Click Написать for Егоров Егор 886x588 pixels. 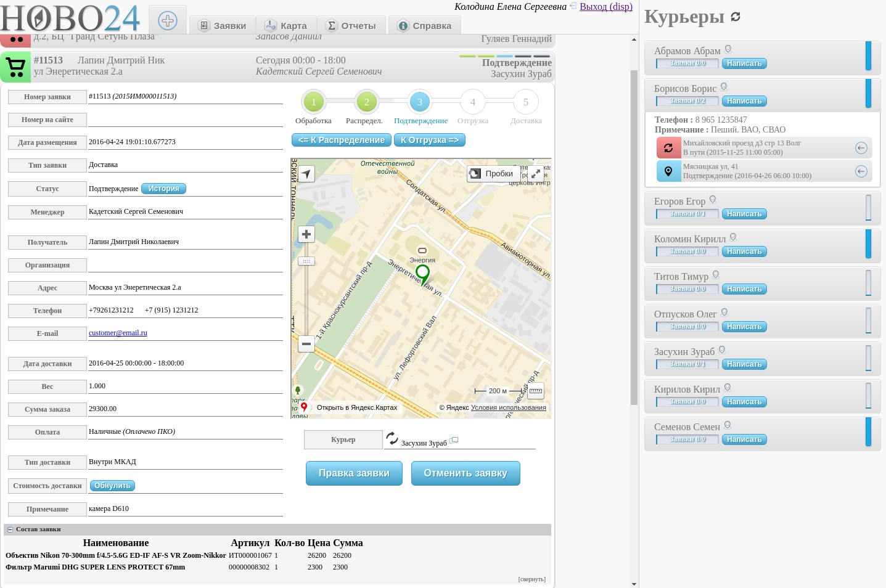coord(744,214)
